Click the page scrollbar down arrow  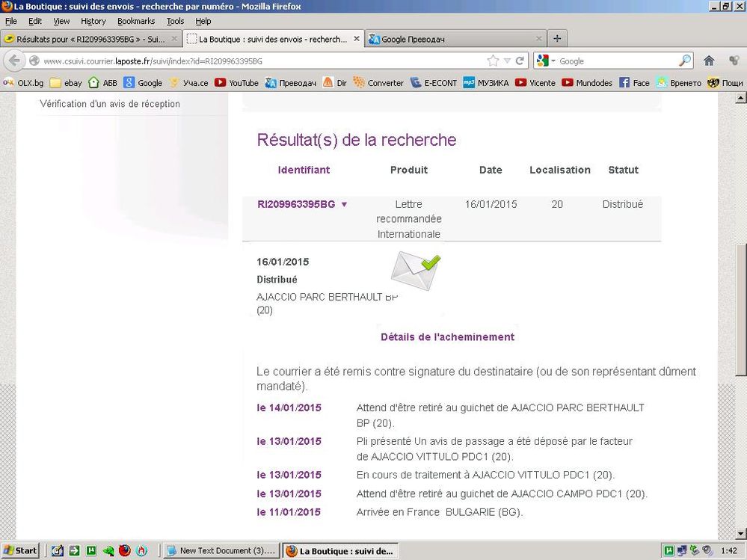741,533
